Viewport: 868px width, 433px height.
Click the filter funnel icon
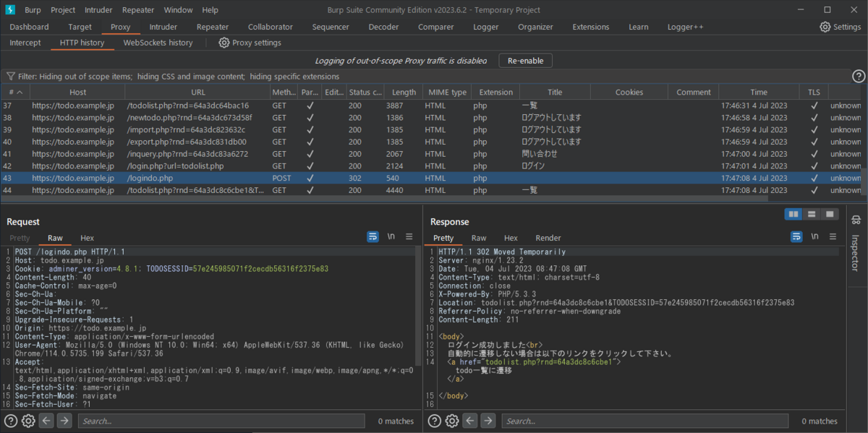tap(11, 76)
